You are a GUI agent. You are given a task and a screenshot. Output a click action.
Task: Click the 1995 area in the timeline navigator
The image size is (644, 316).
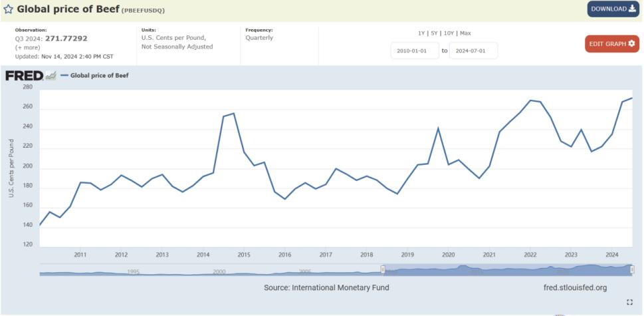click(x=134, y=271)
